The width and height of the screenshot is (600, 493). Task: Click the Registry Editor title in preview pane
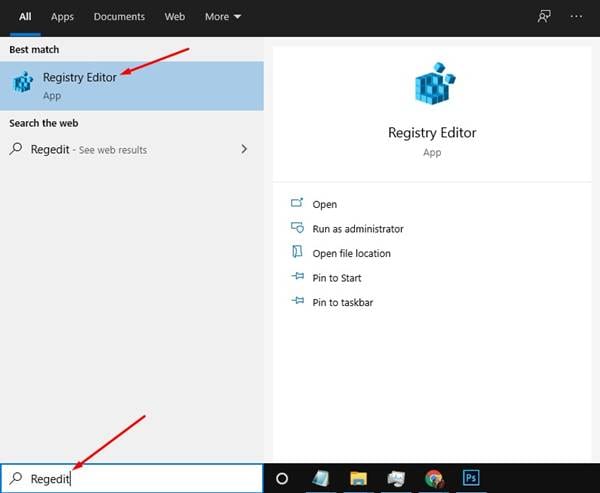432,133
